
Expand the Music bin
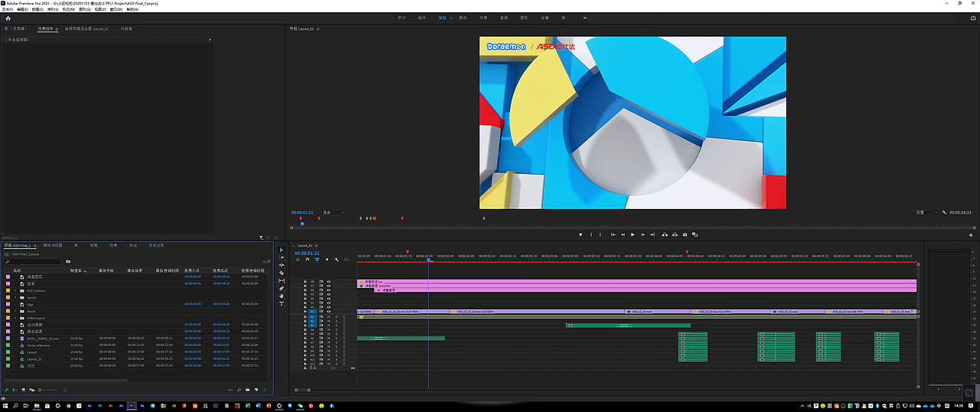click(15, 312)
